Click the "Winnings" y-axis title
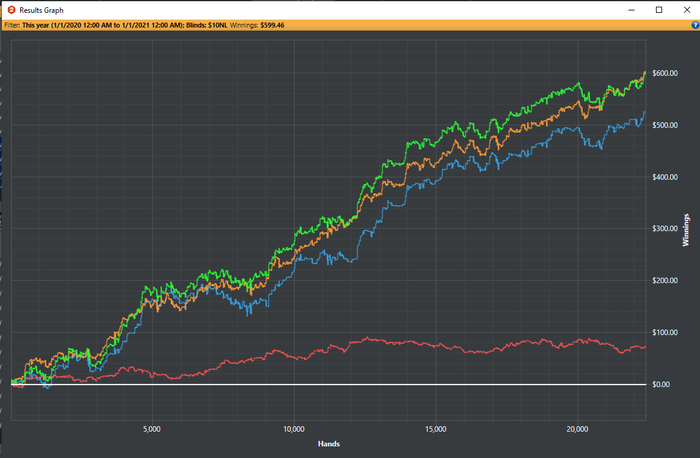This screenshot has height=458, width=700. [686, 230]
